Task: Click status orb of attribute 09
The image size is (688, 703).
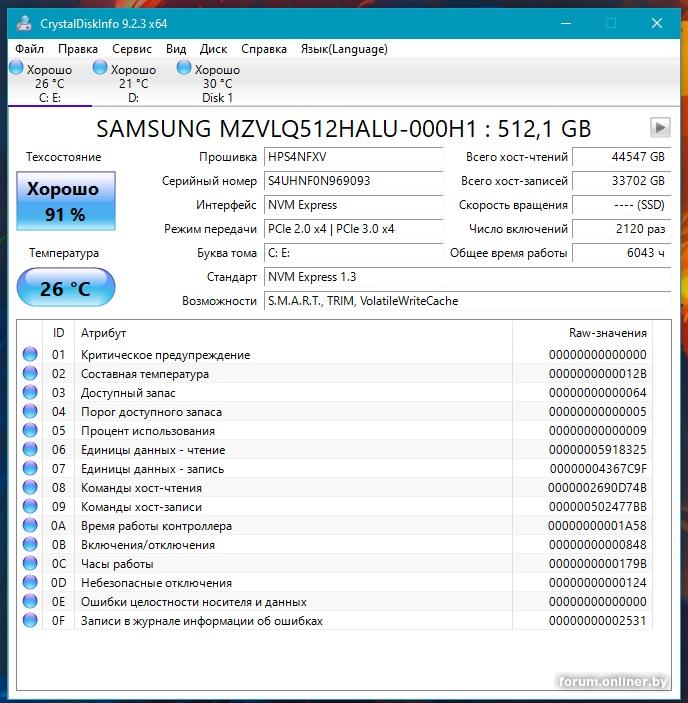Action: click(30, 506)
